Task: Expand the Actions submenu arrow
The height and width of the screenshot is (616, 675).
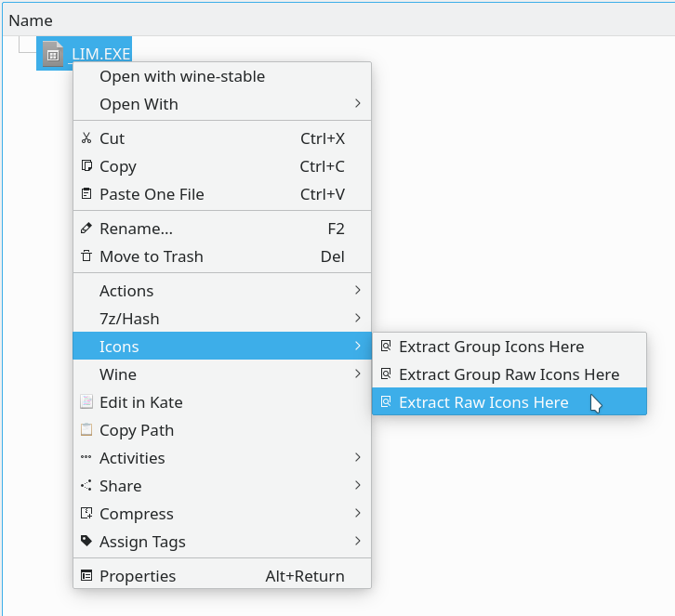Action: (358, 290)
